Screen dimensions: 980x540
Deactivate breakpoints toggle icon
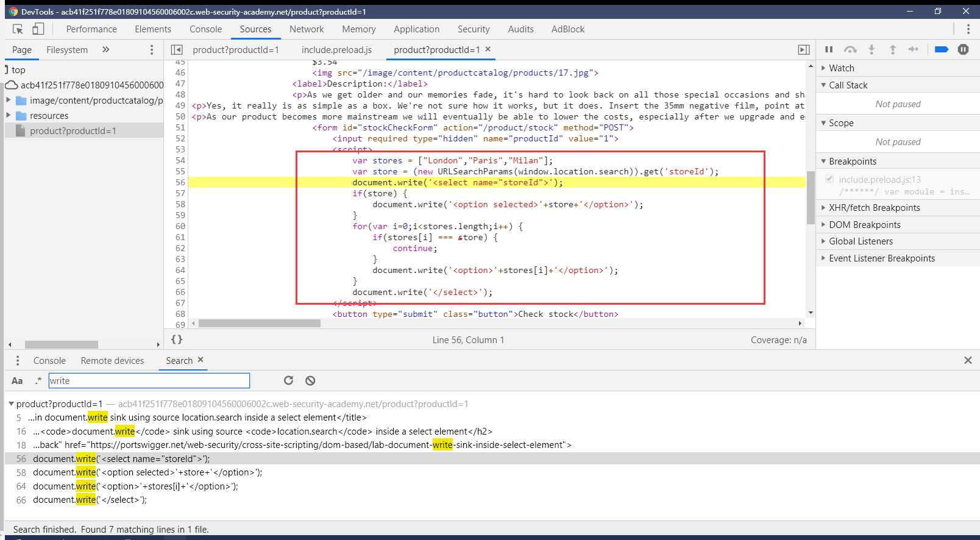[x=942, y=49]
